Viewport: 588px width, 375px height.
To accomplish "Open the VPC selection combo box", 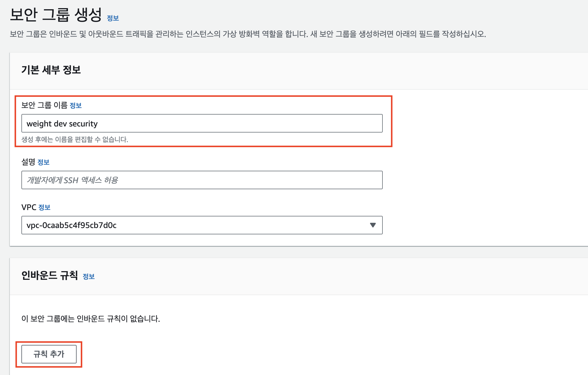I will (x=202, y=225).
